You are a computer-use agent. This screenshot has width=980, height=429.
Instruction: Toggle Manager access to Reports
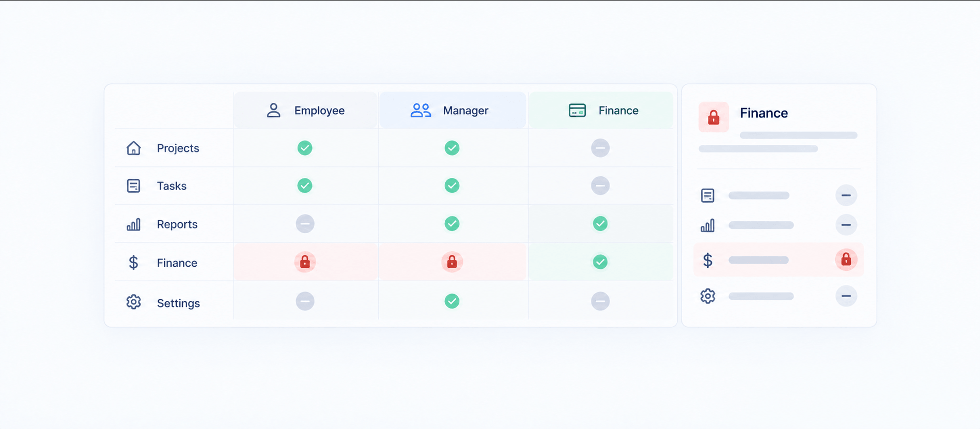click(452, 224)
